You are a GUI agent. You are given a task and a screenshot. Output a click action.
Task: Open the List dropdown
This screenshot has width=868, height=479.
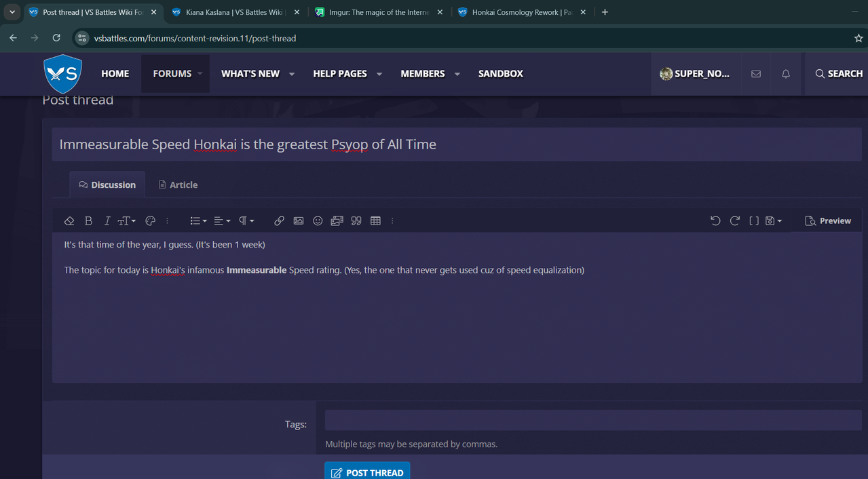click(198, 221)
